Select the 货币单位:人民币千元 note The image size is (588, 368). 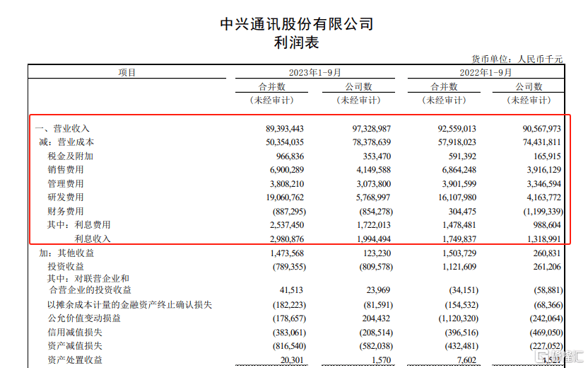(x=517, y=59)
